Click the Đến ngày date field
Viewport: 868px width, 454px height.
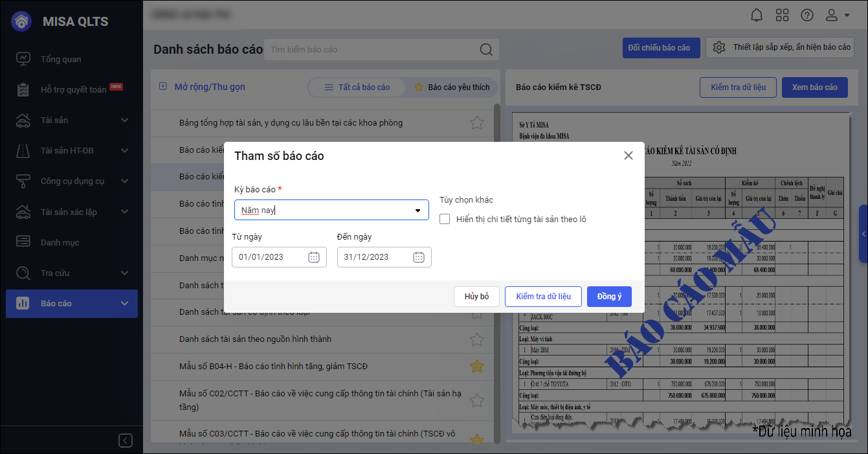384,257
